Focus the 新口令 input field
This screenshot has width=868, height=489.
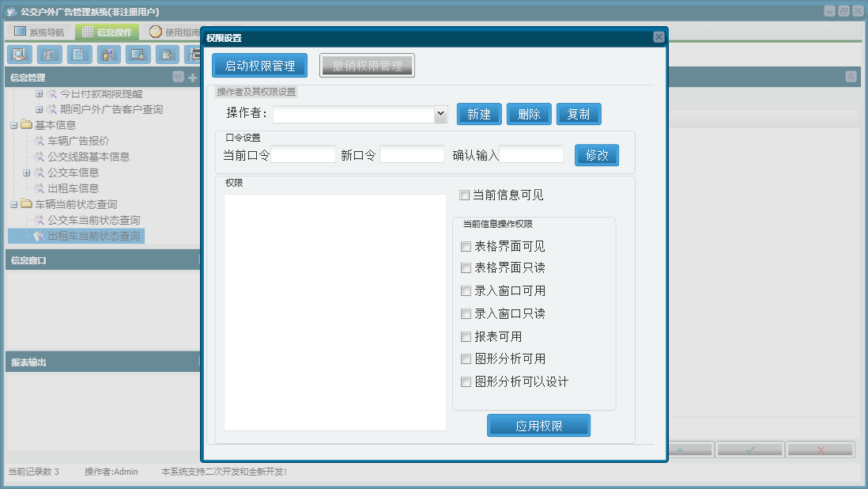click(412, 154)
